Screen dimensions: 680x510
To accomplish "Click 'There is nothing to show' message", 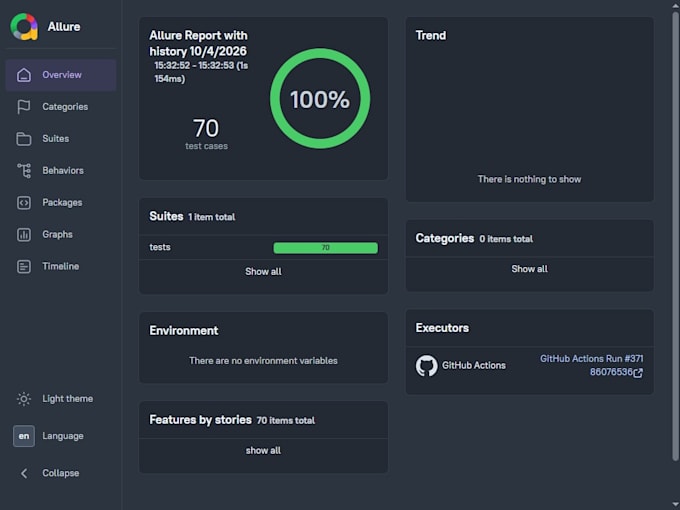I will pyautogui.click(x=530, y=180).
